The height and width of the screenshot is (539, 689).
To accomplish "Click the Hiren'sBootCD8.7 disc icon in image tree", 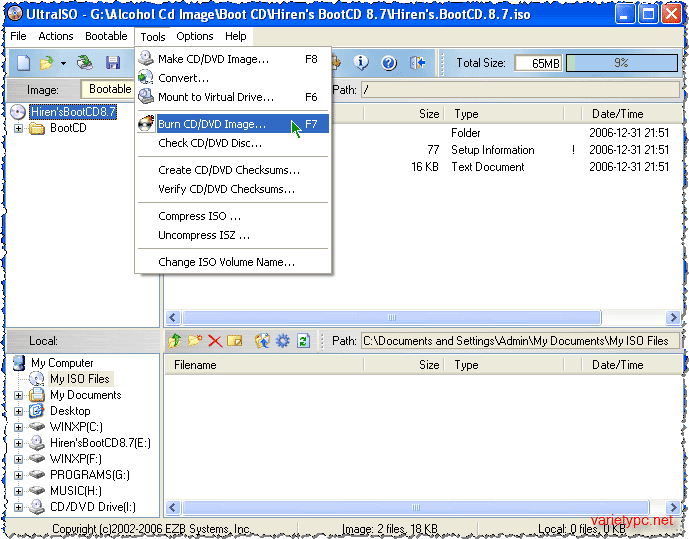I will coord(18,112).
